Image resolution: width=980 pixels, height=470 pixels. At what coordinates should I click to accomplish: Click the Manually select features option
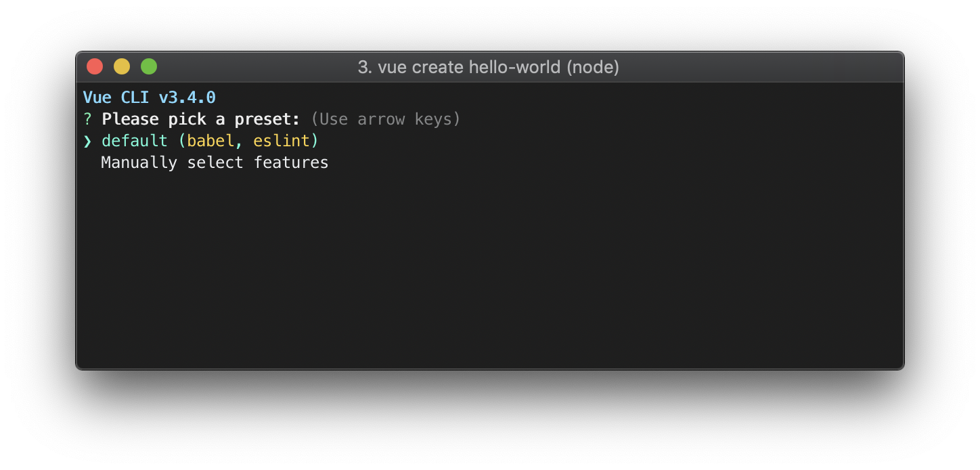coord(214,162)
